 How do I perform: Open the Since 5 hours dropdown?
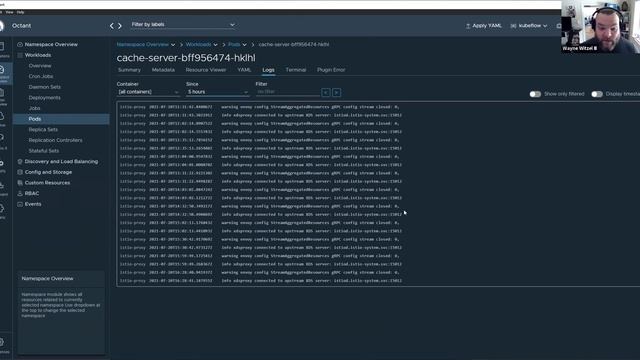[218, 92]
